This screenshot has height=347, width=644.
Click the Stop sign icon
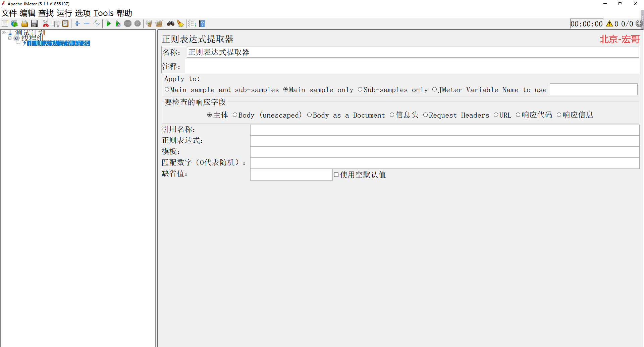(128, 23)
